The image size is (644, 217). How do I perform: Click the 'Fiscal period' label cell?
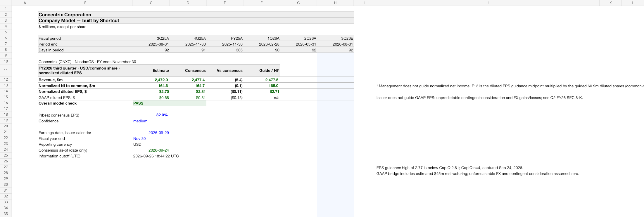[x=85, y=38]
